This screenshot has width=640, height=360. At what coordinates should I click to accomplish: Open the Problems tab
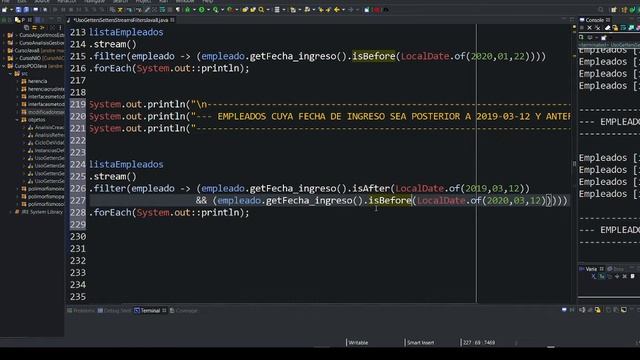click(x=81, y=311)
